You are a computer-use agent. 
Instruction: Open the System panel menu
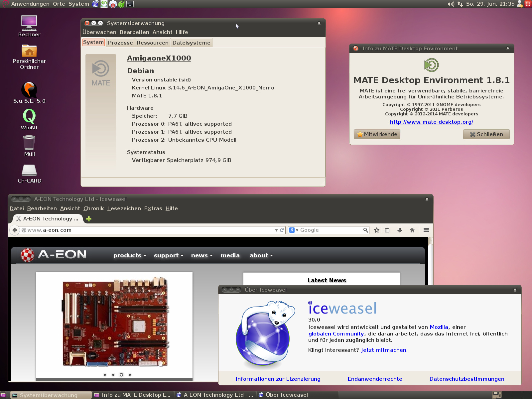(x=79, y=4)
